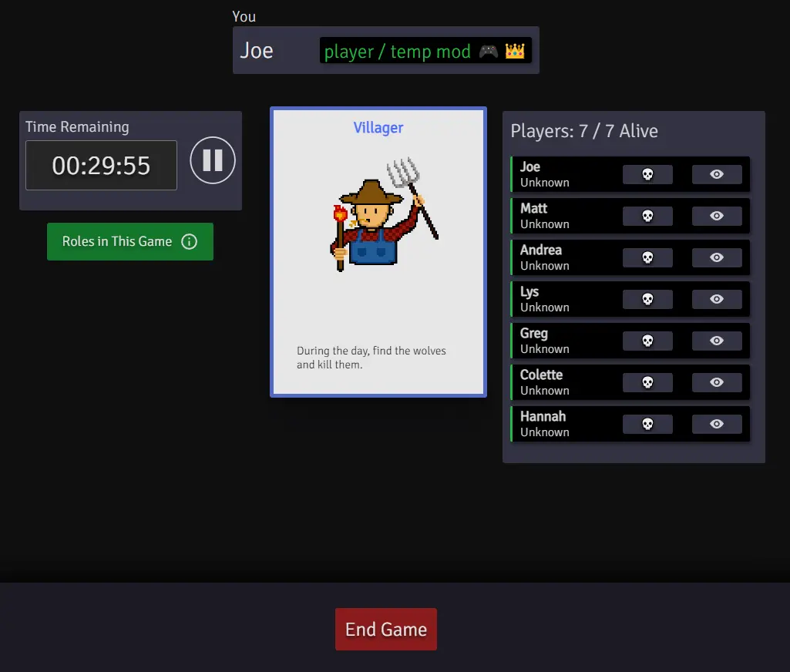Click the eye icon beside Greg

[x=717, y=341]
